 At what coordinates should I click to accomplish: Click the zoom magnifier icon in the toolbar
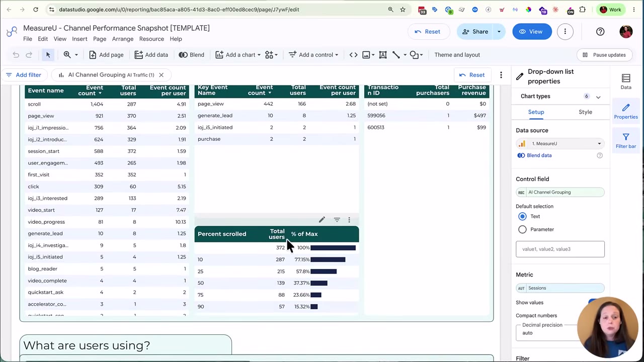click(67, 55)
